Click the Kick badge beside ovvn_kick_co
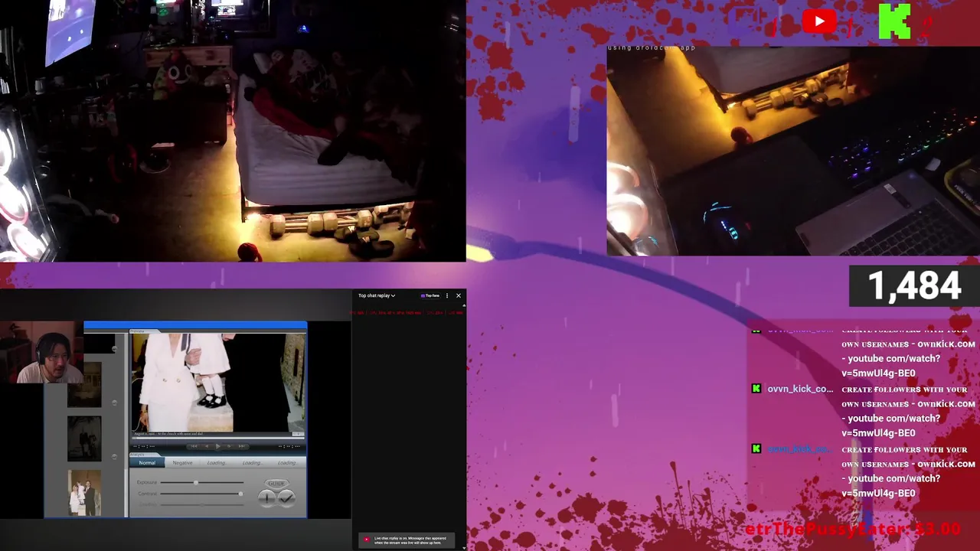The height and width of the screenshot is (551, 980). click(x=756, y=389)
